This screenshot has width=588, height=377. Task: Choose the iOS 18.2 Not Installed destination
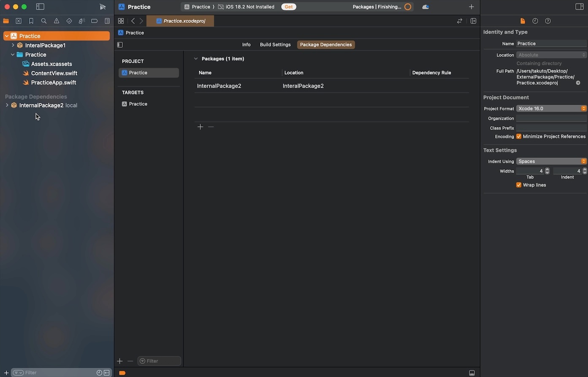246,7
